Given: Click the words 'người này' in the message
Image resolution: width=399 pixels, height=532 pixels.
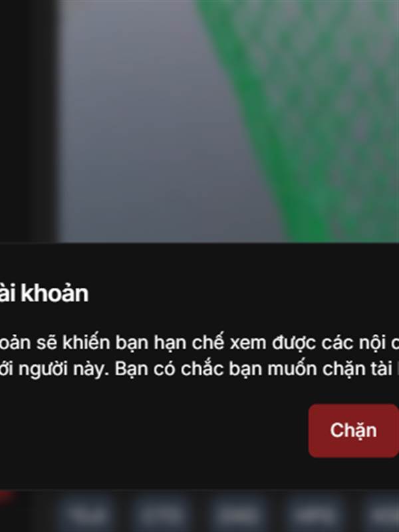Looking at the screenshot, I should click(64, 370).
